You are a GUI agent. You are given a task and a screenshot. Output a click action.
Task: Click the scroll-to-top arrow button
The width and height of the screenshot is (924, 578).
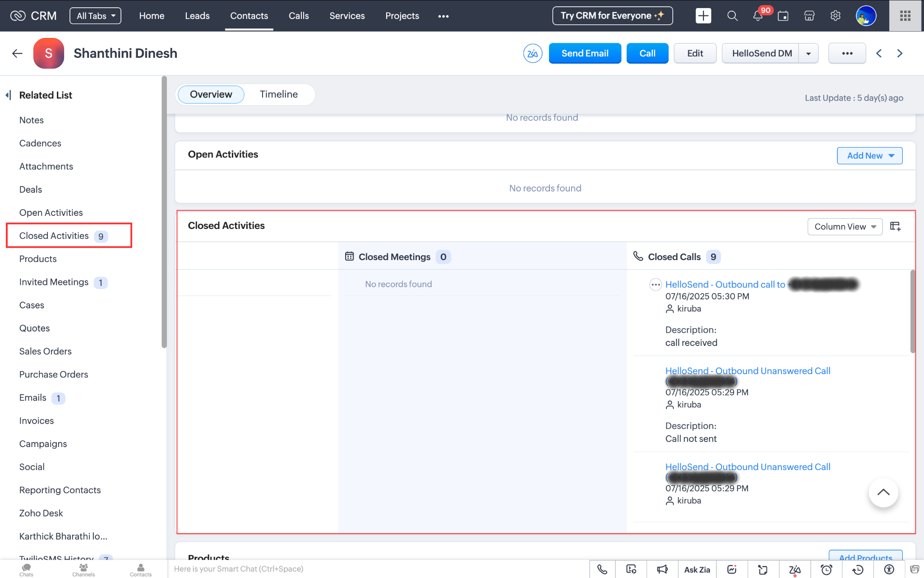tap(883, 492)
